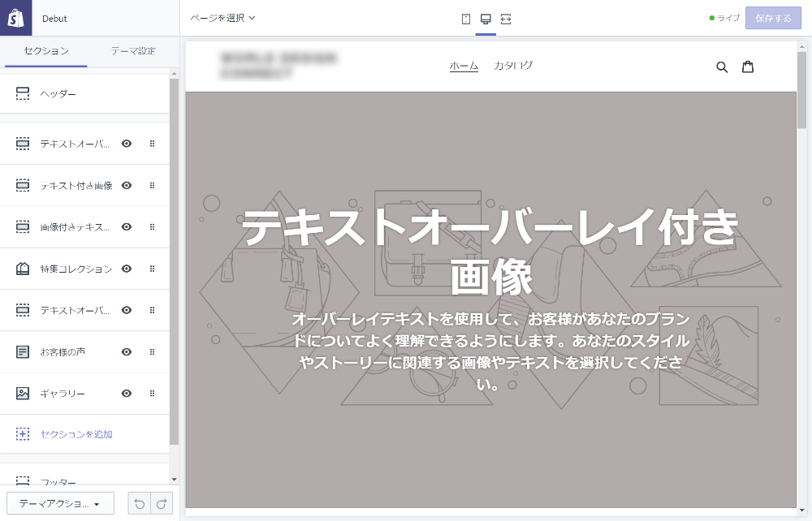Click drag handle of ギャラリー row

click(153, 394)
